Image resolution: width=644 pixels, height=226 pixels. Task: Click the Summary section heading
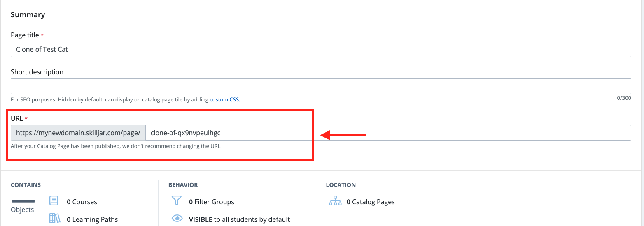pos(28,15)
